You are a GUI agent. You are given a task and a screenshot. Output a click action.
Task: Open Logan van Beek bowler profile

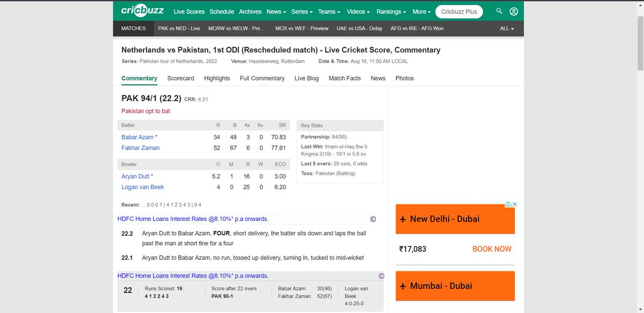pyautogui.click(x=143, y=187)
